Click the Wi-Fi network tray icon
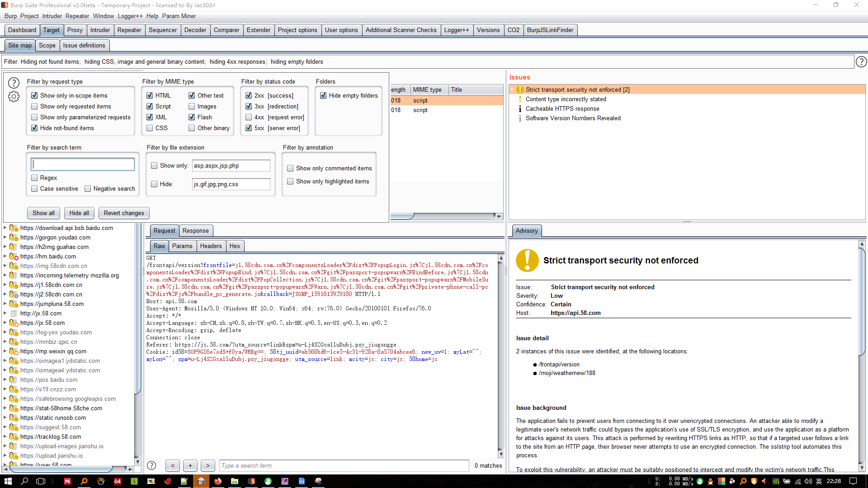Viewport: 868px width, 488px height. (x=798, y=481)
